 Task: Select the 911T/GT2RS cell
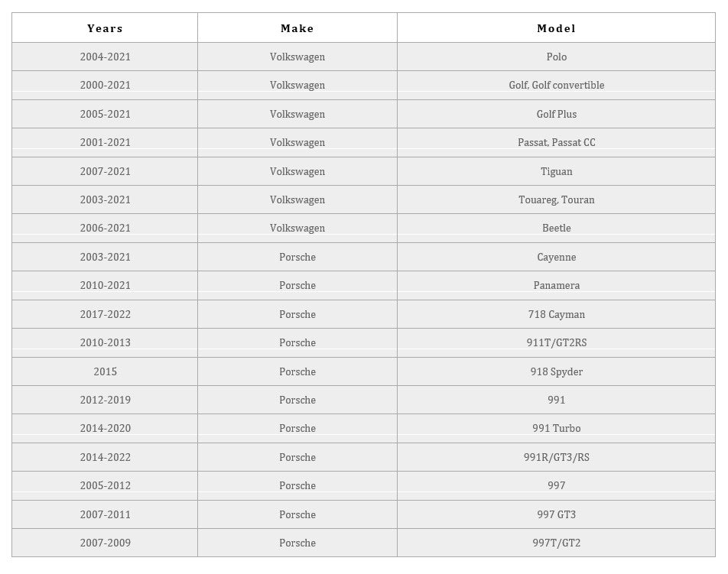pos(556,342)
